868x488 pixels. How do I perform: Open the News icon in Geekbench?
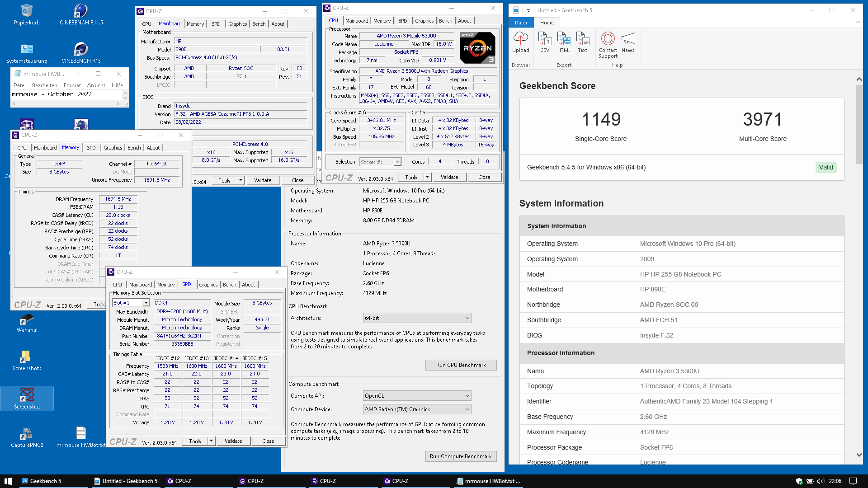[628, 42]
